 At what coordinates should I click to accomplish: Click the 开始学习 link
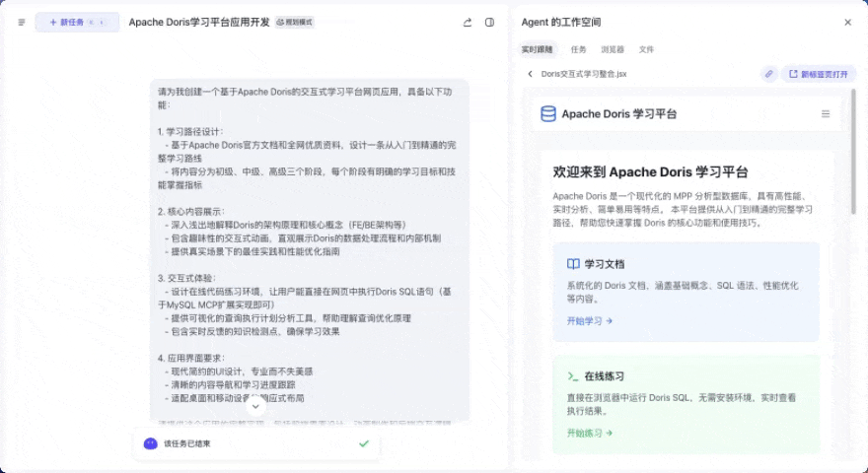tap(590, 321)
